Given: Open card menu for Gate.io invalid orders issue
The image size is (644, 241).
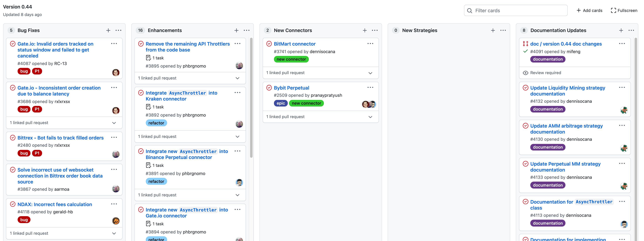Looking at the screenshot, I should click(114, 44).
